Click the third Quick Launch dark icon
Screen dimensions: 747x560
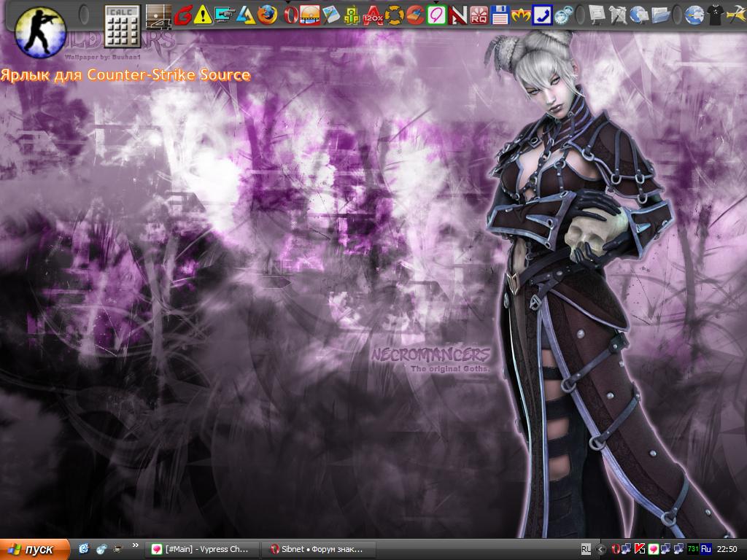[117, 549]
